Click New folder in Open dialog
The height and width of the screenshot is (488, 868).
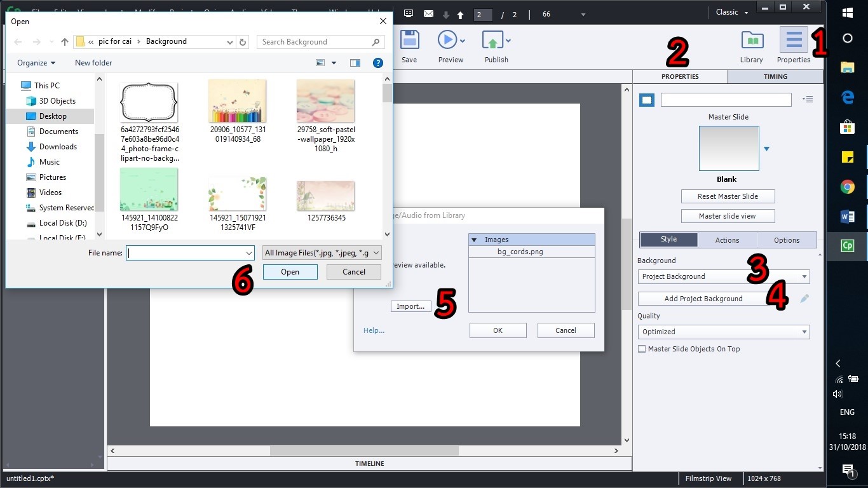click(93, 63)
